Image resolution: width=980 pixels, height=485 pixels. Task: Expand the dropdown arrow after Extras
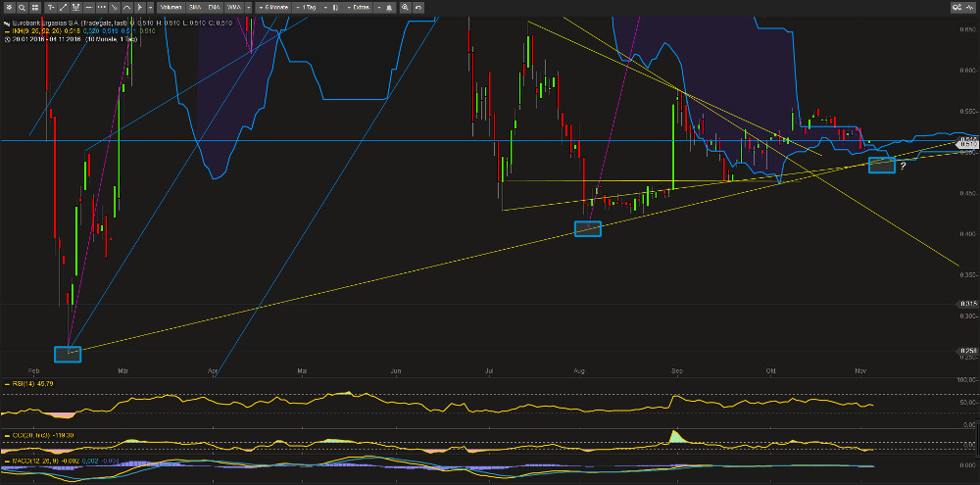click(x=378, y=8)
